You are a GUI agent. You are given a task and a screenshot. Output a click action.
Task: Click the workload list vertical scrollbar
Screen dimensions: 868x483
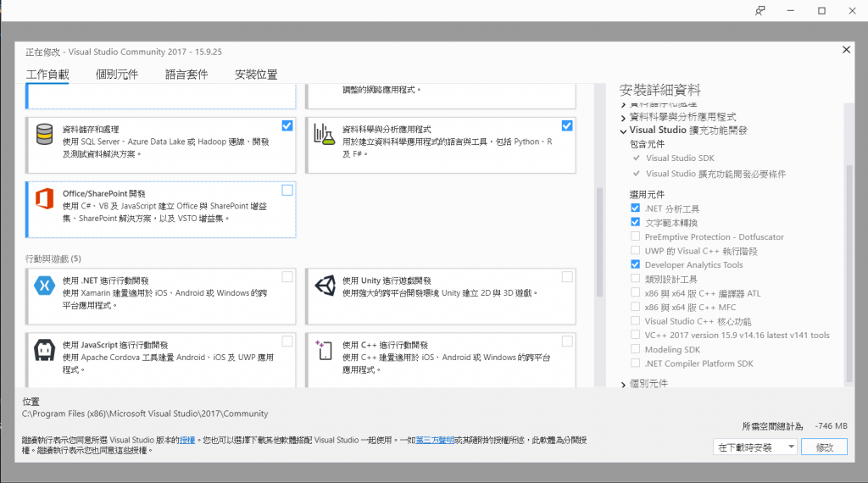599,242
